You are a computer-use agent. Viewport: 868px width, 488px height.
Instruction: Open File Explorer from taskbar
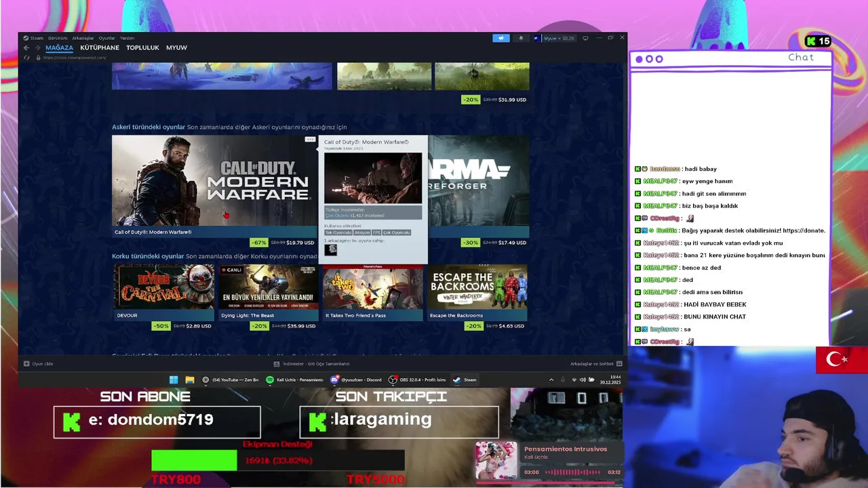click(190, 380)
